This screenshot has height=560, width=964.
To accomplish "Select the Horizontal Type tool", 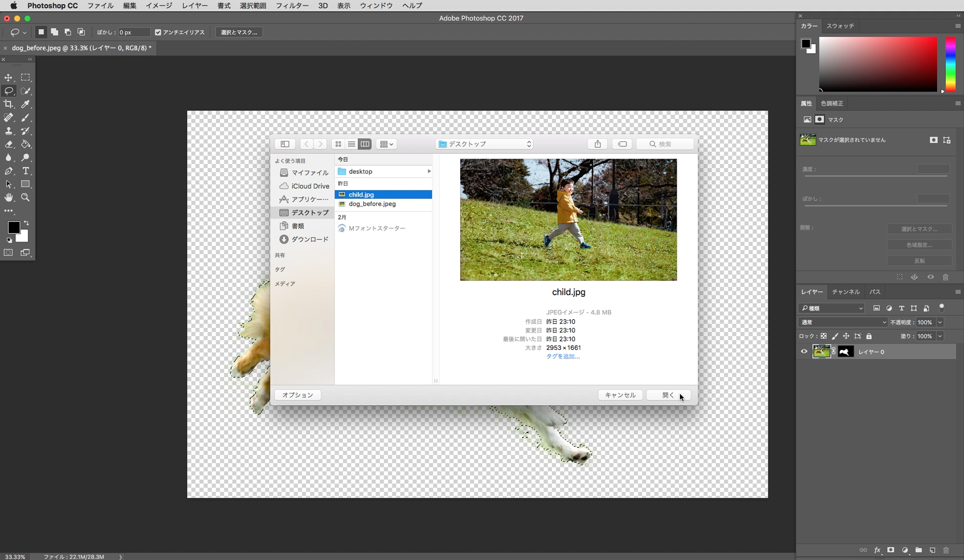I will (x=25, y=171).
